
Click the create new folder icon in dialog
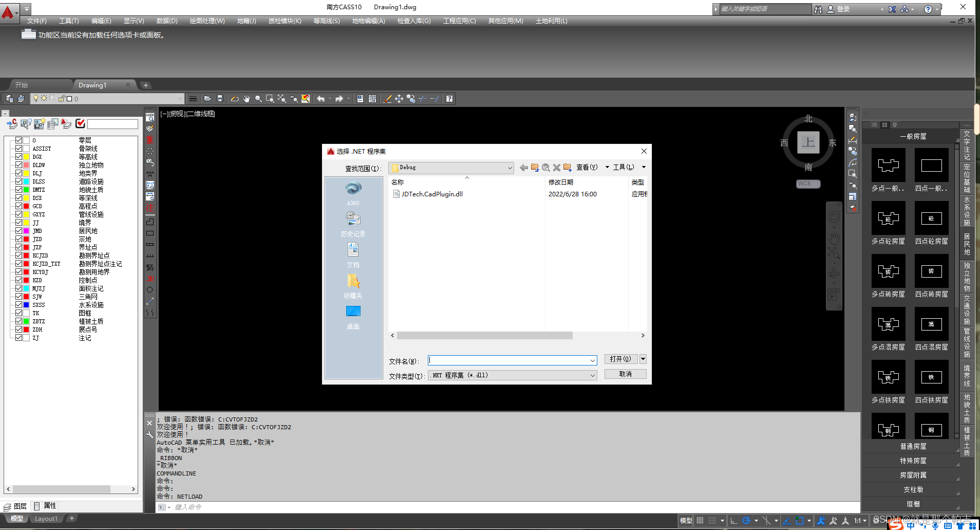(568, 168)
